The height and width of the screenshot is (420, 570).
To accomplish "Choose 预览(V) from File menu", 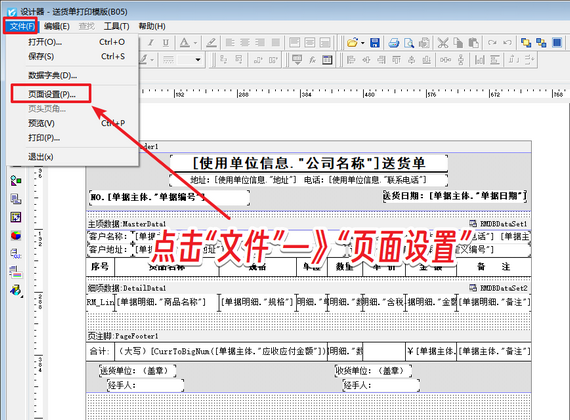I will (73, 123).
